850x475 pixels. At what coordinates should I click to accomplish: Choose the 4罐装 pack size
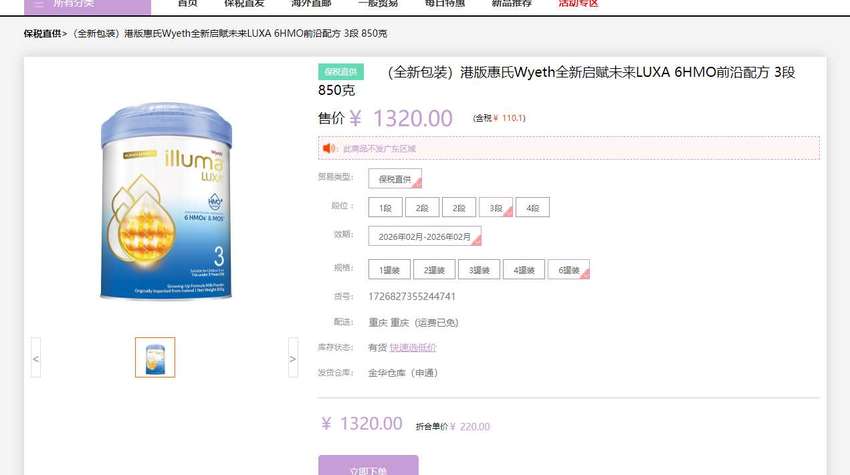[524, 269]
